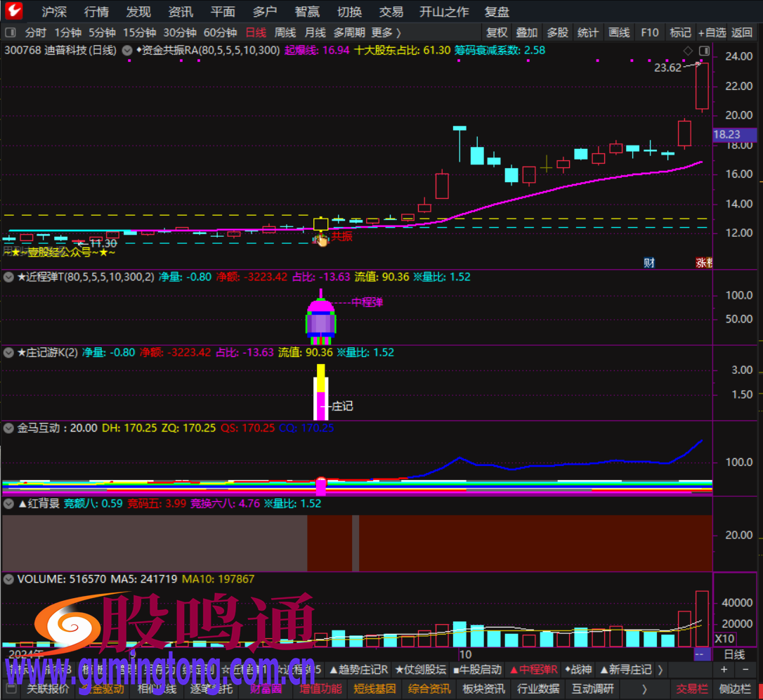Open the 行情 menu
Viewport: 763px width, 700px height.
click(96, 11)
